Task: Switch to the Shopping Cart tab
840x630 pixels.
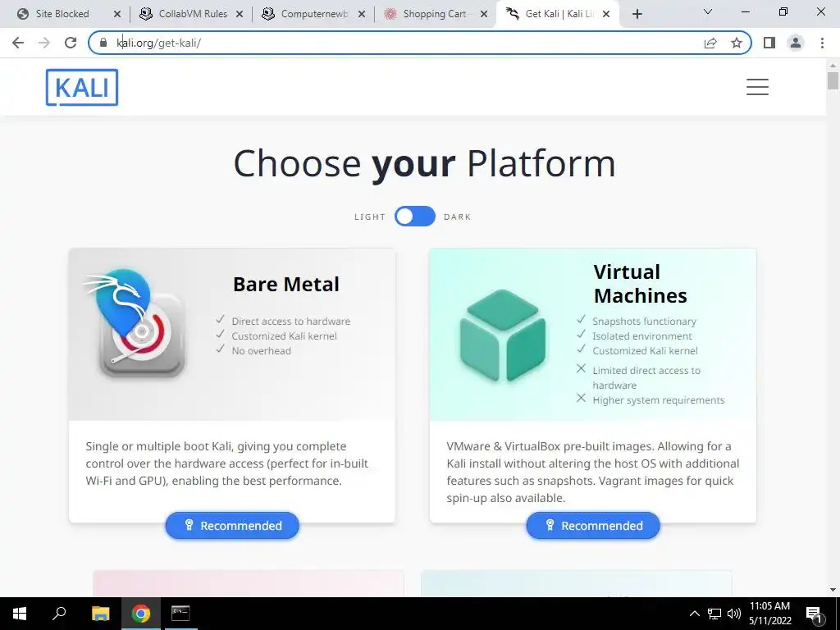Action: click(x=436, y=14)
